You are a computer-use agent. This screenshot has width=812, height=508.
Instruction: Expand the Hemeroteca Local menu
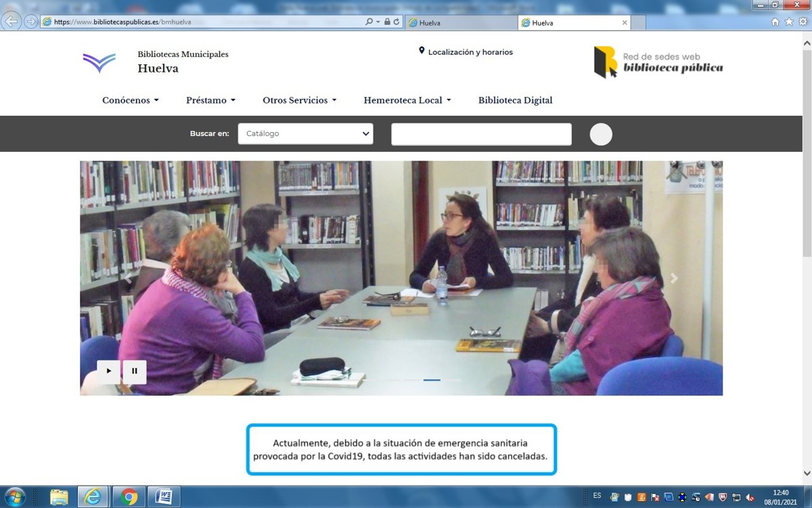click(407, 100)
